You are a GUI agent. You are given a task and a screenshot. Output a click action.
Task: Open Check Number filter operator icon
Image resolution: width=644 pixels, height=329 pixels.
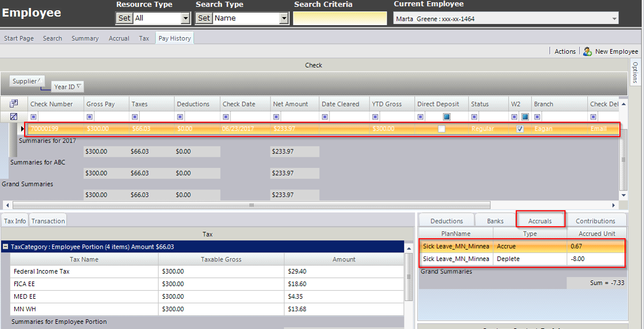coord(34,117)
